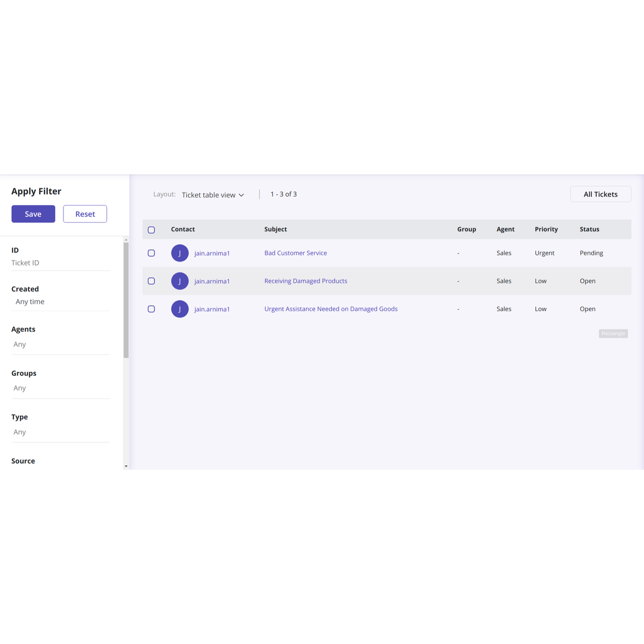This screenshot has height=644, width=644.
Task: Open the Created time filter
Action: pyautogui.click(x=60, y=302)
